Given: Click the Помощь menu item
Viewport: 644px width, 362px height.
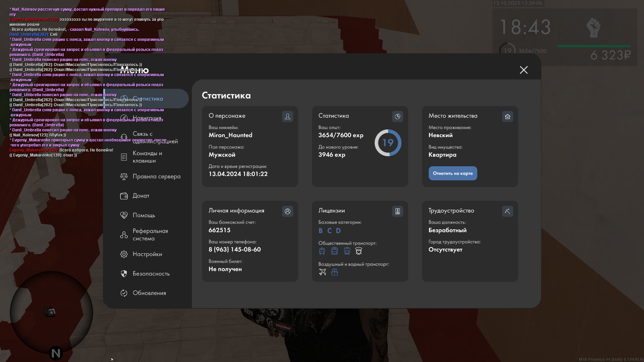Looking at the screenshot, I should 144,215.
